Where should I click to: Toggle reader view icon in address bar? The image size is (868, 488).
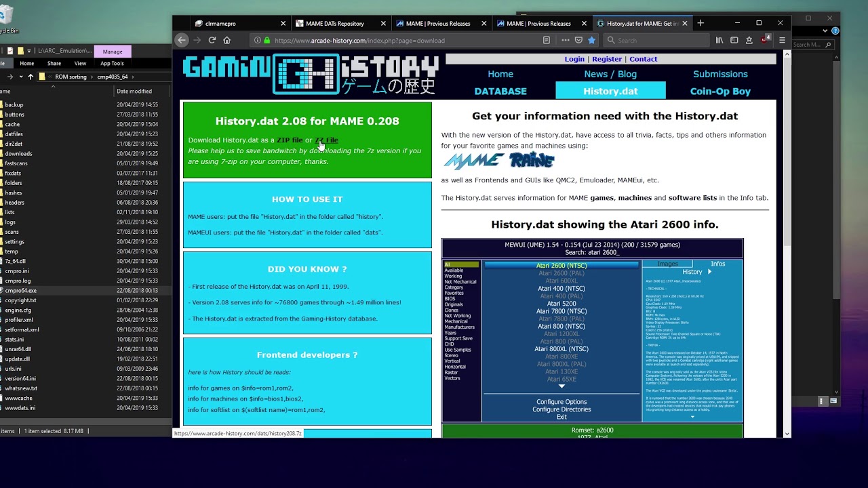[547, 40]
